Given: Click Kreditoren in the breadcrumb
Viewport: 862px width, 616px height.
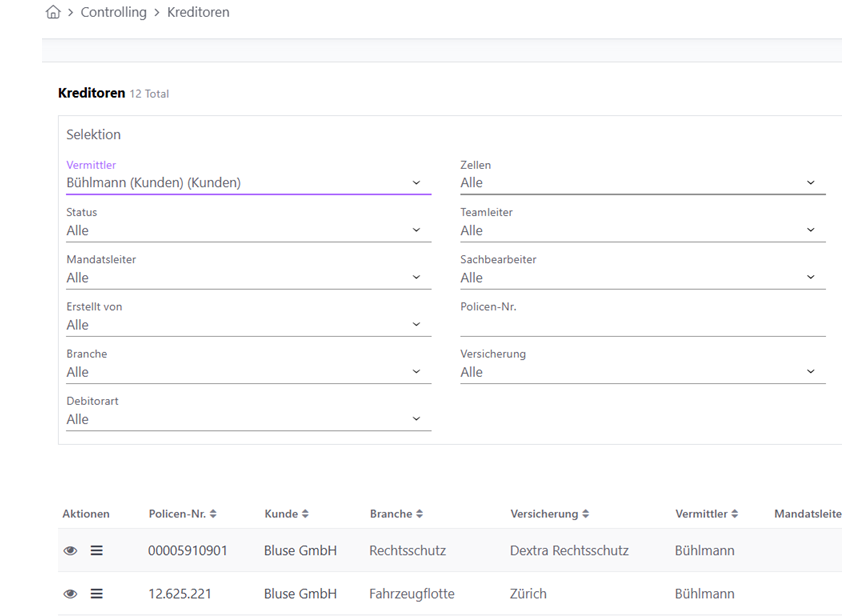Looking at the screenshot, I should (x=196, y=13).
